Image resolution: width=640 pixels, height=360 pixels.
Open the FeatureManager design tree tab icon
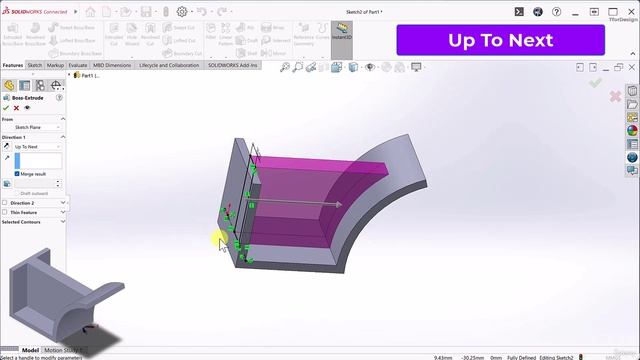[x=9, y=85]
